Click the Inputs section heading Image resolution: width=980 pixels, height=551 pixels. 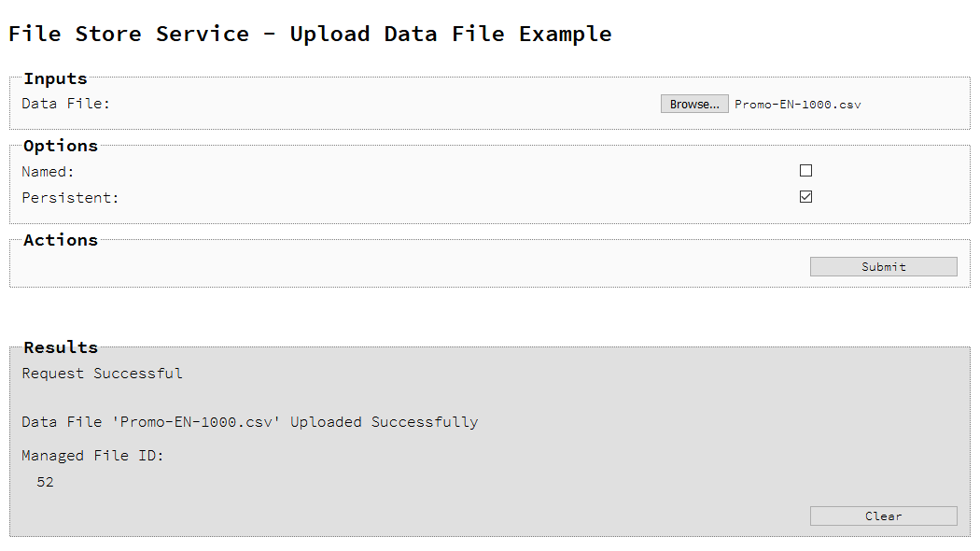click(54, 78)
